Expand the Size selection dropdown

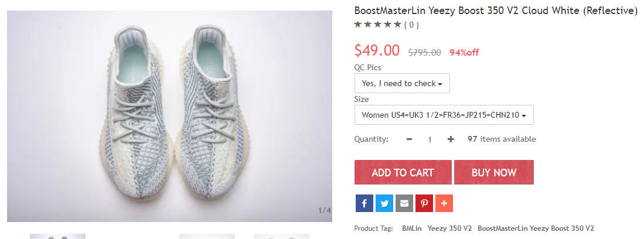(444, 115)
